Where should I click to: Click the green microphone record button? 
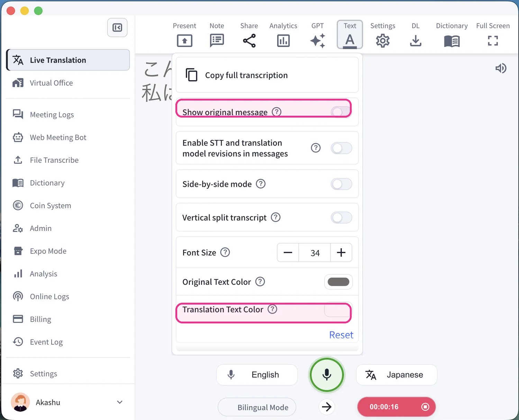click(327, 375)
